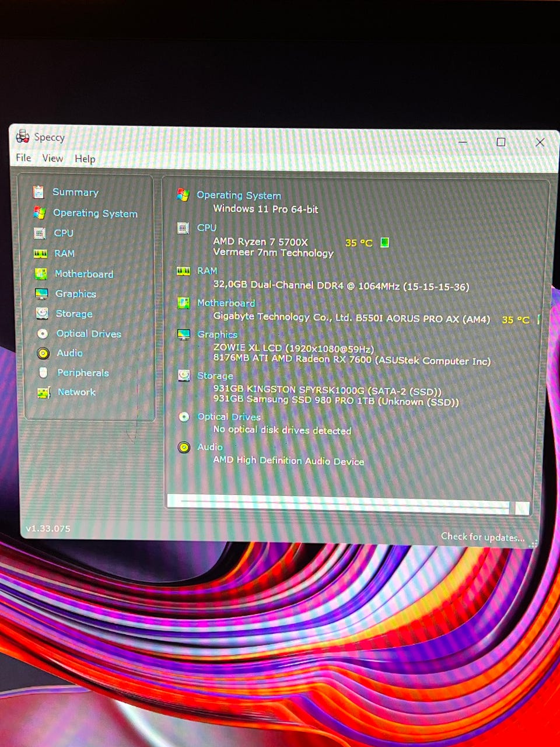This screenshot has height=747, width=560.
Task: Select Motherboard in the sidebar
Action: (x=84, y=274)
